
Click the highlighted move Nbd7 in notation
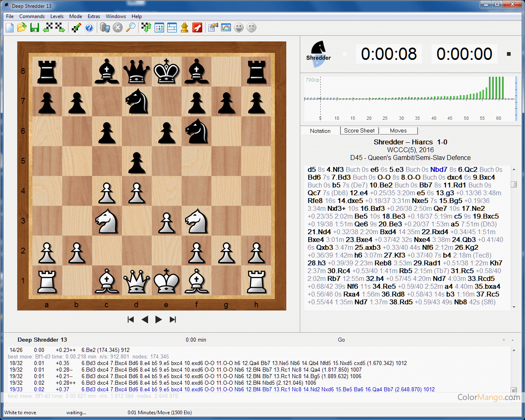(x=439, y=169)
